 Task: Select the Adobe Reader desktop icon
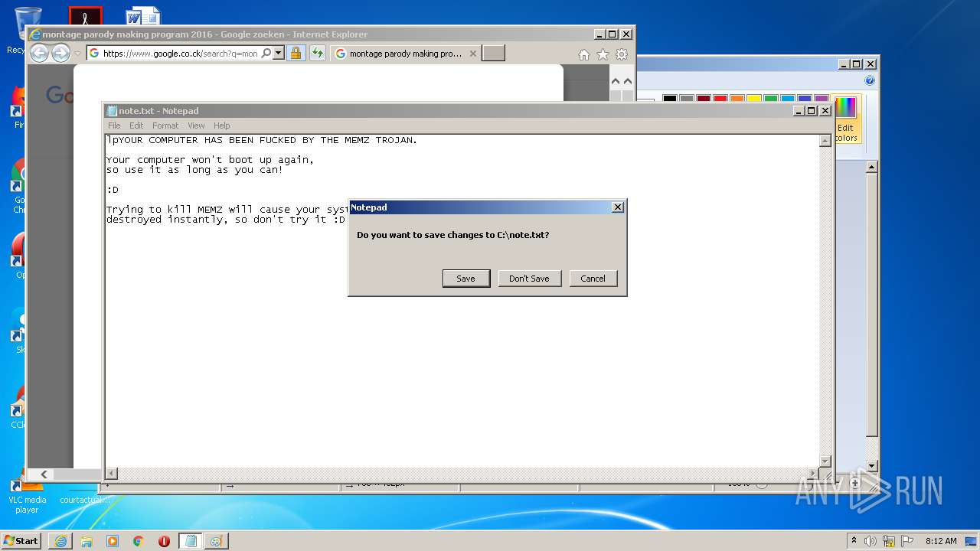[x=85, y=15]
